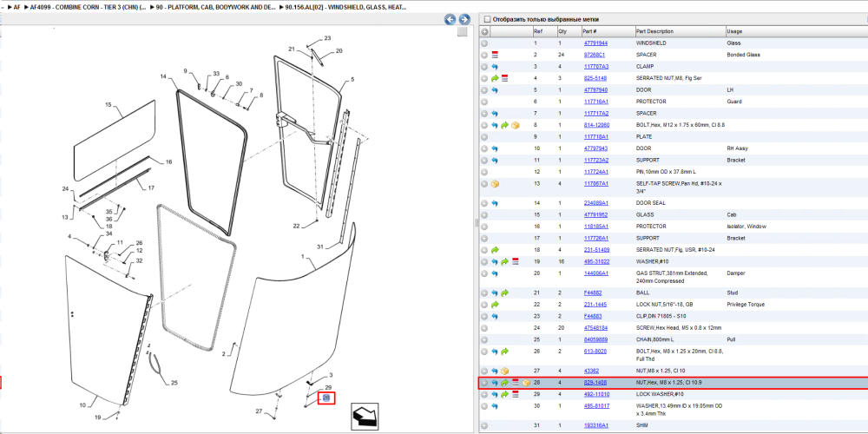The width and height of the screenshot is (868, 434).
Task: Click the blue arrow icon for DOOR SEAL row
Action: click(495, 203)
